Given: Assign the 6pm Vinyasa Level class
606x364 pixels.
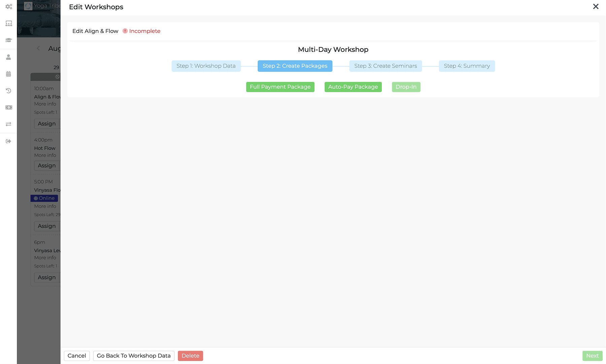Looking at the screenshot, I should pyautogui.click(x=47, y=278).
